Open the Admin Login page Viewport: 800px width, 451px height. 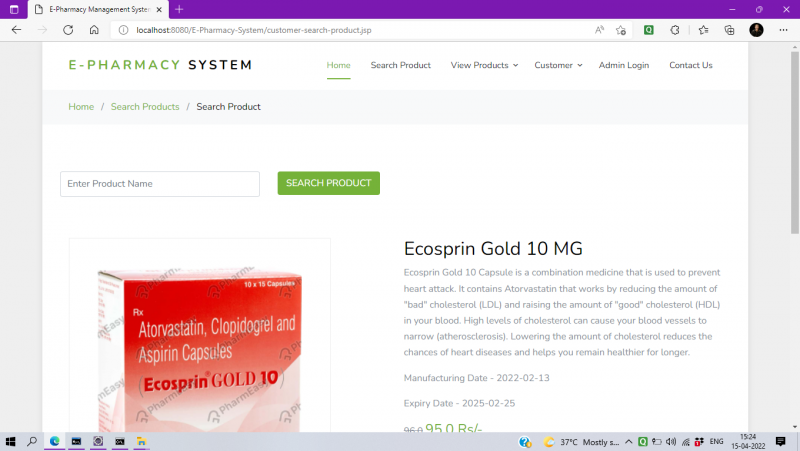coord(623,65)
